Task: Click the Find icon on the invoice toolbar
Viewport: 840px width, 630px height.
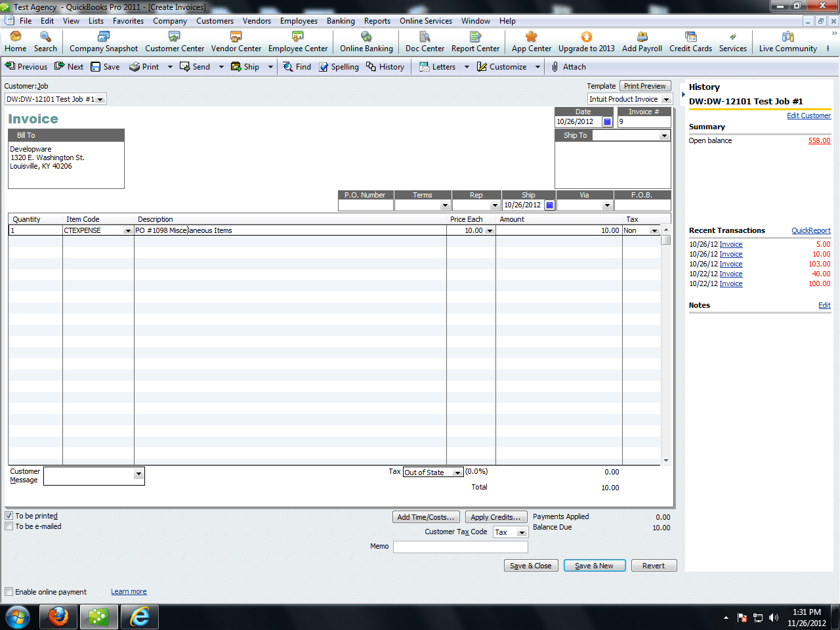Action: coord(297,66)
